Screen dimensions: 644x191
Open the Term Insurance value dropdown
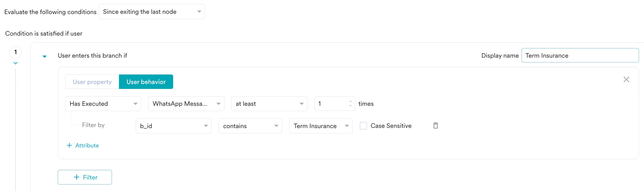pyautogui.click(x=321, y=126)
